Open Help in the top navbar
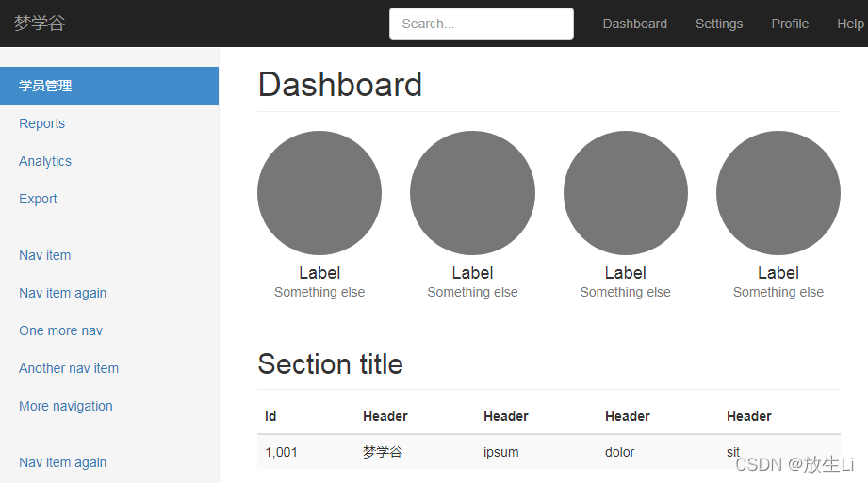Screen dimensions: 868x483 [850, 24]
